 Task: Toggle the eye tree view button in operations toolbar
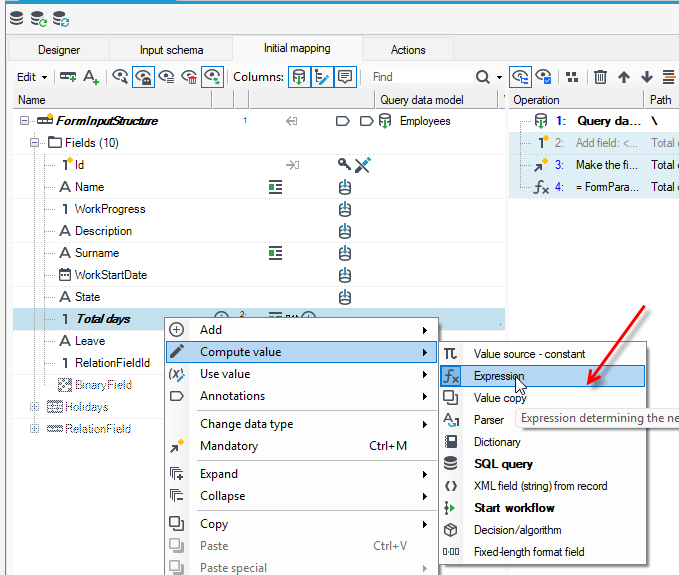click(x=520, y=77)
